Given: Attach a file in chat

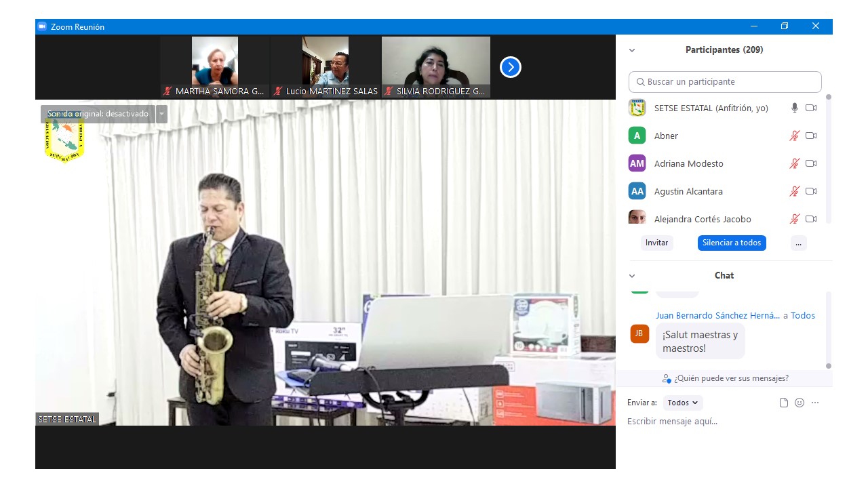Looking at the screenshot, I should (784, 403).
